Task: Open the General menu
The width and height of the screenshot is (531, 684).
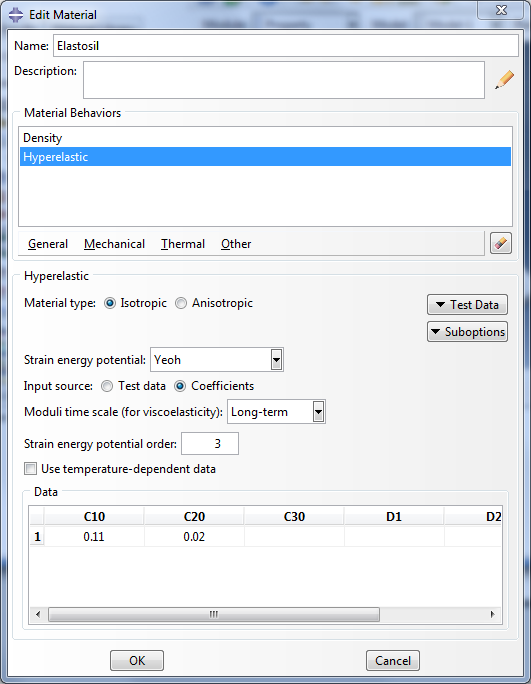Action: 48,244
